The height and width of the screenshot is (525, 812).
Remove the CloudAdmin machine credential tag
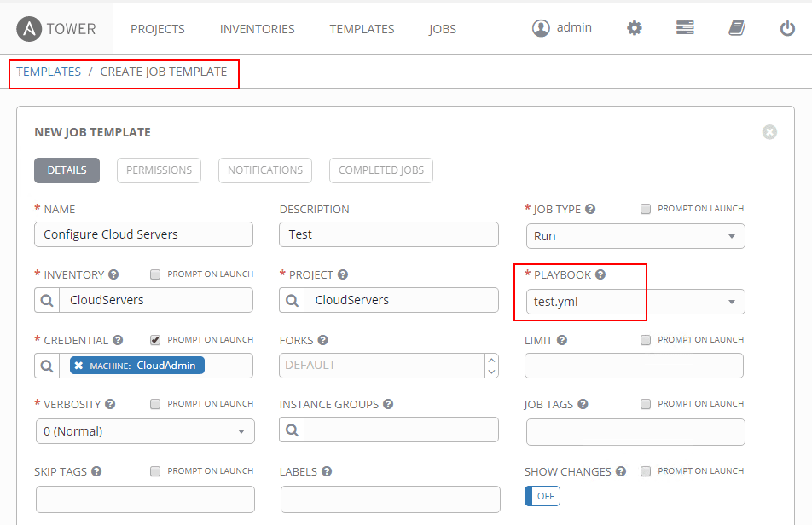78,365
